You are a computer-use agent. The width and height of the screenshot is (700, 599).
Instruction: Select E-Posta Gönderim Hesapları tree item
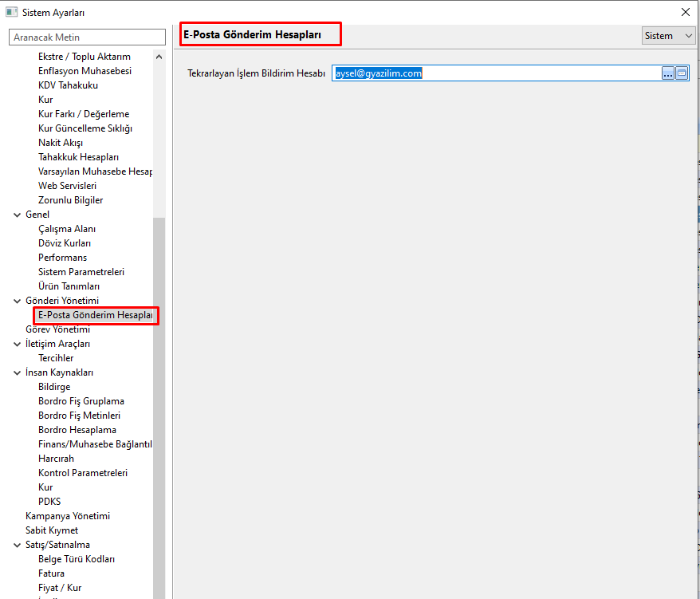95,315
